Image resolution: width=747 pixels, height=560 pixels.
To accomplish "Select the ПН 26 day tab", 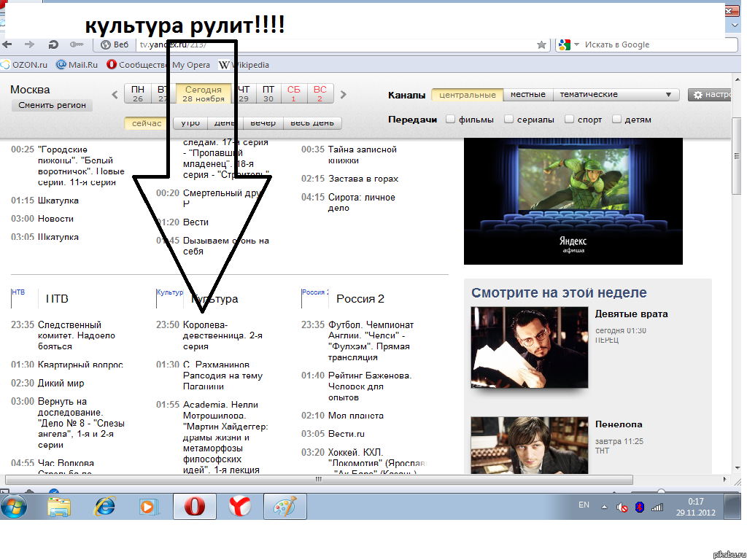I will point(138,94).
